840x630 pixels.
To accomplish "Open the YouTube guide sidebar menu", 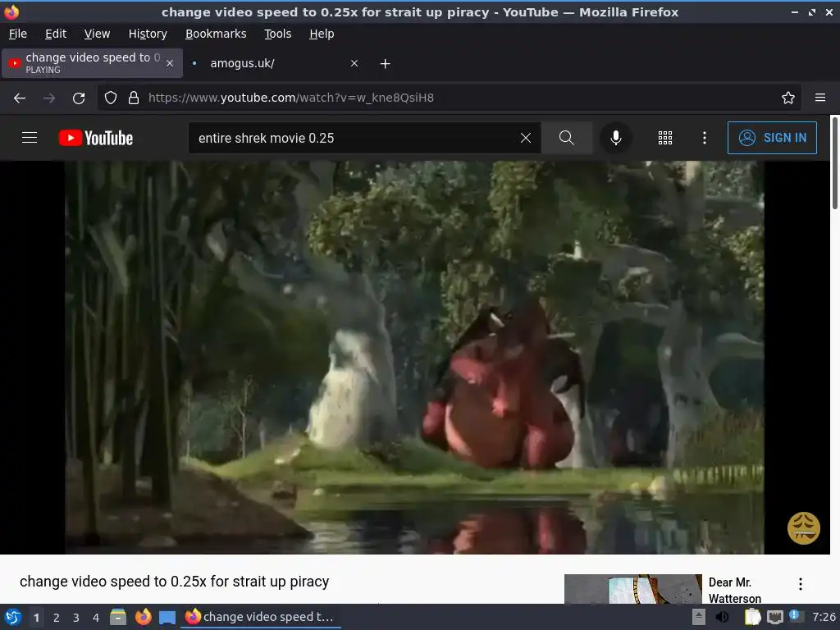I will (30, 138).
